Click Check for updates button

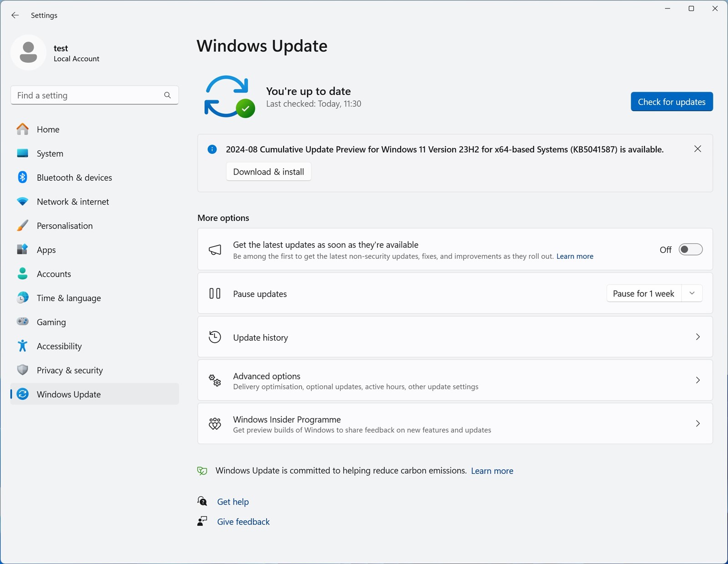click(x=672, y=101)
